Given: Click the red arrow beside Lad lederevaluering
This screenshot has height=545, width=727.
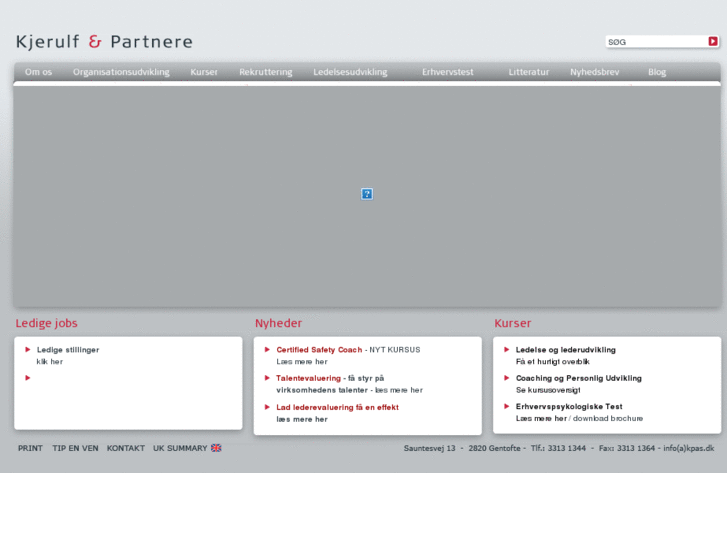Looking at the screenshot, I should (267, 407).
